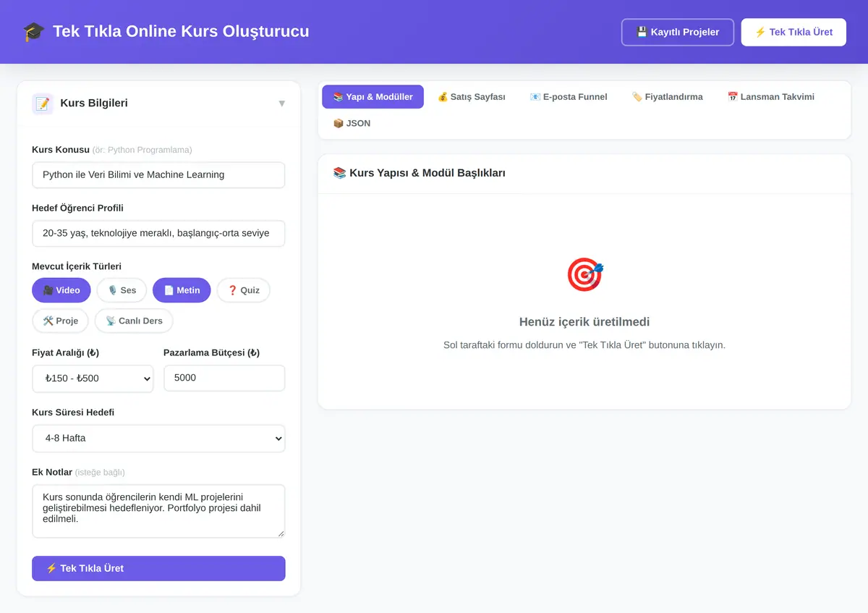Toggle the Canlı Ders content type chip
The height and width of the screenshot is (613, 868).
[x=134, y=321]
